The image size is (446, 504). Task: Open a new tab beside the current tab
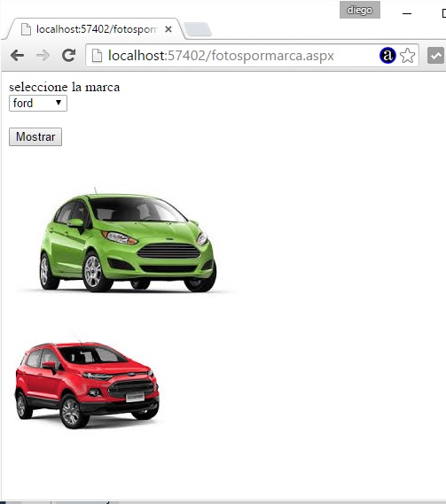click(x=198, y=29)
